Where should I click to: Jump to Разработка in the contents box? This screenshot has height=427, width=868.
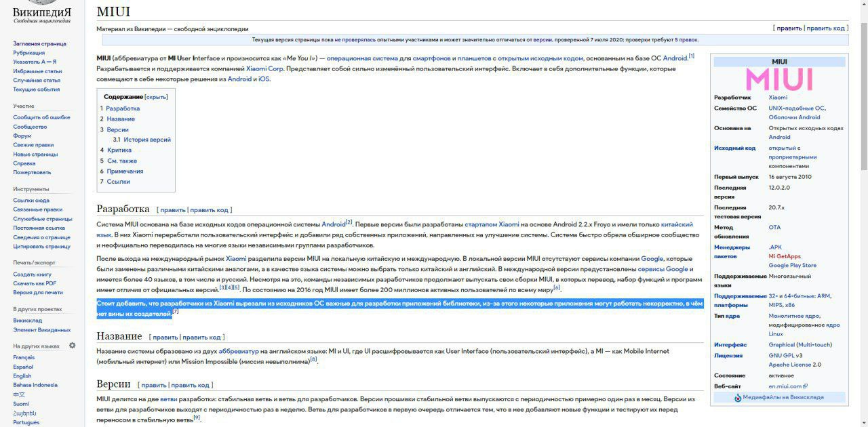tap(123, 108)
